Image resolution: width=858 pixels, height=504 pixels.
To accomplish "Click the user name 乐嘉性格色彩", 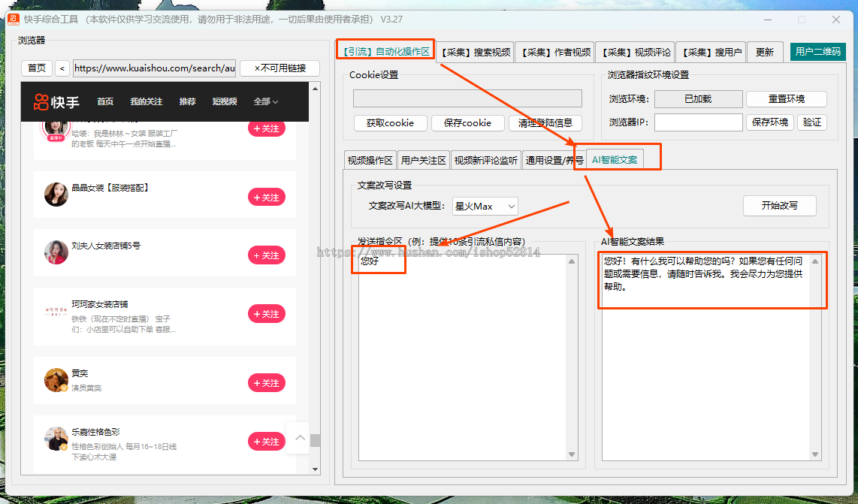I will 95,432.
